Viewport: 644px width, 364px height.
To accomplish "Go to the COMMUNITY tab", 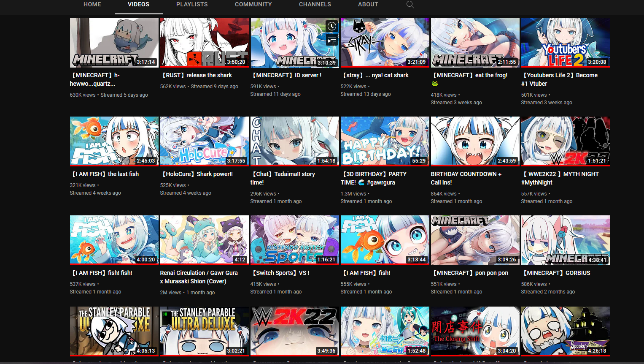I will 253,4.
